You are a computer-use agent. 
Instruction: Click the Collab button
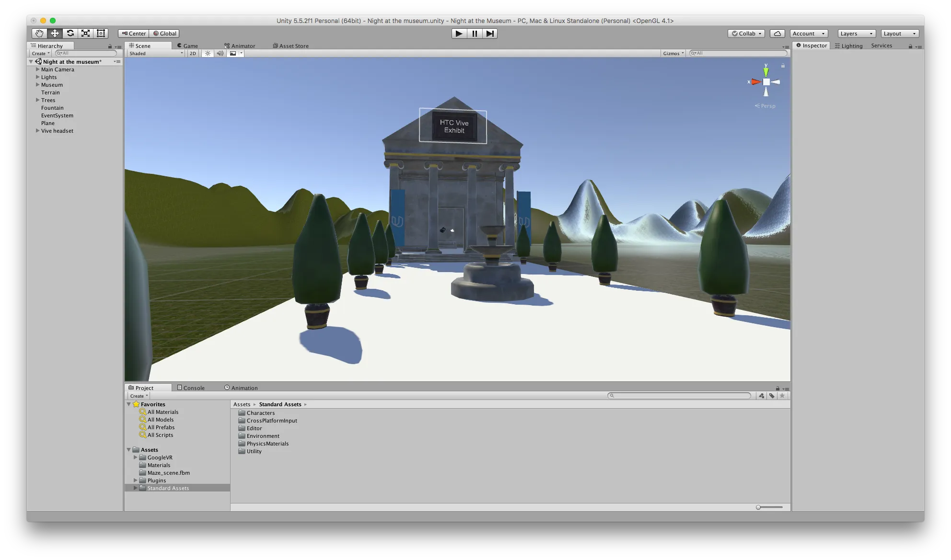pos(746,34)
